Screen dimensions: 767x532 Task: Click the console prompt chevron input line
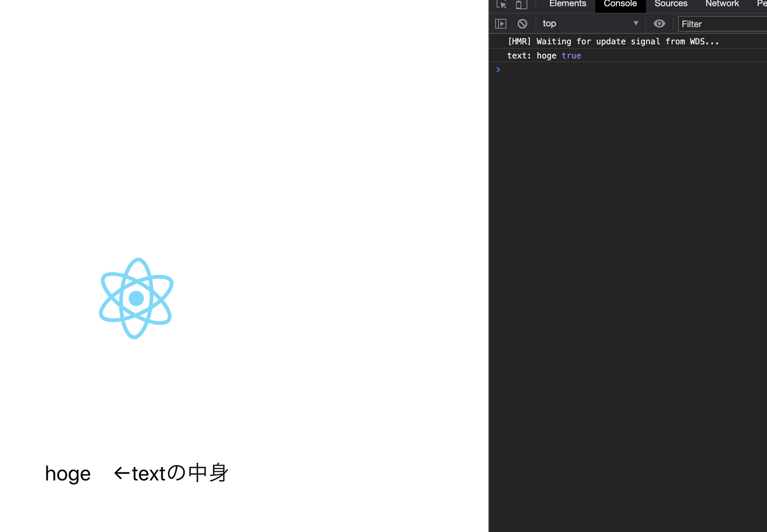click(628, 70)
